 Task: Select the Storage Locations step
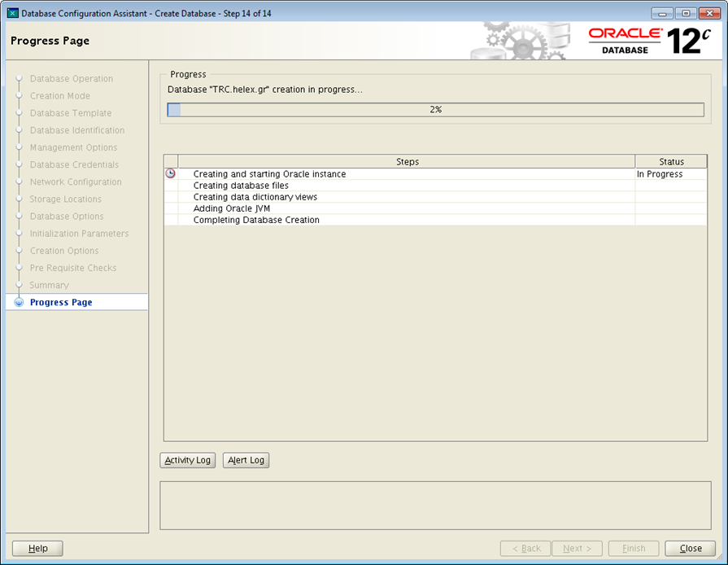pyautogui.click(x=65, y=199)
